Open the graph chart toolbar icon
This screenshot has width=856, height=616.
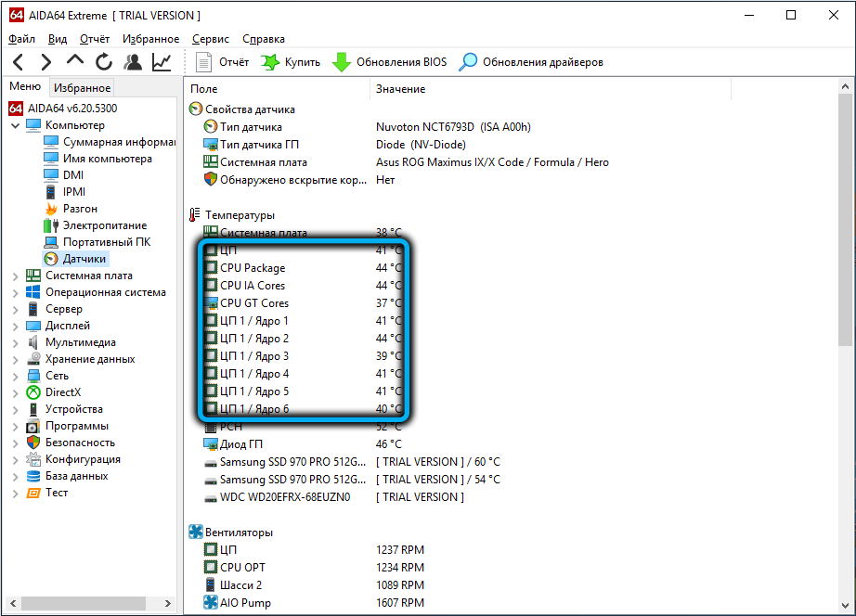pyautogui.click(x=162, y=62)
